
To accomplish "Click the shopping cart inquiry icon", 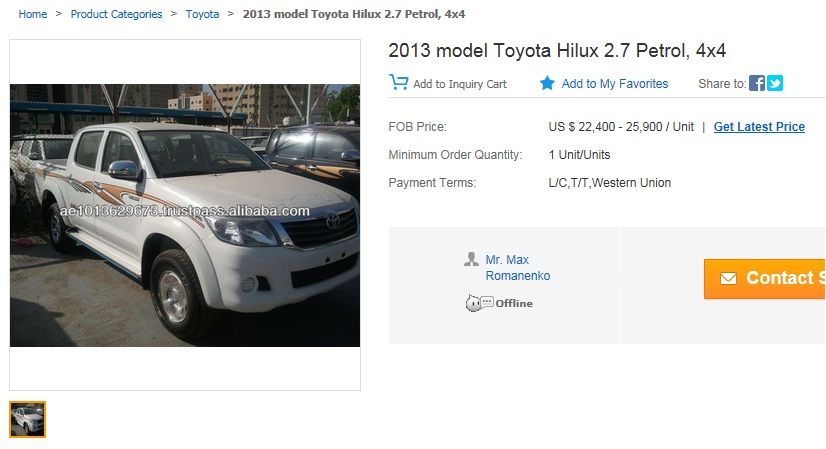I will coord(398,83).
